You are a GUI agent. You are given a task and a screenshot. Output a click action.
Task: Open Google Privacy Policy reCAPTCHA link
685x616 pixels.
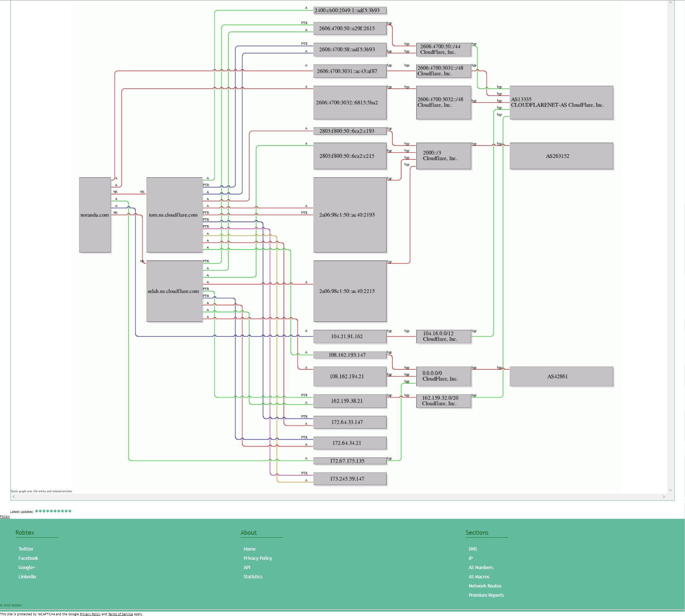(x=90, y=614)
